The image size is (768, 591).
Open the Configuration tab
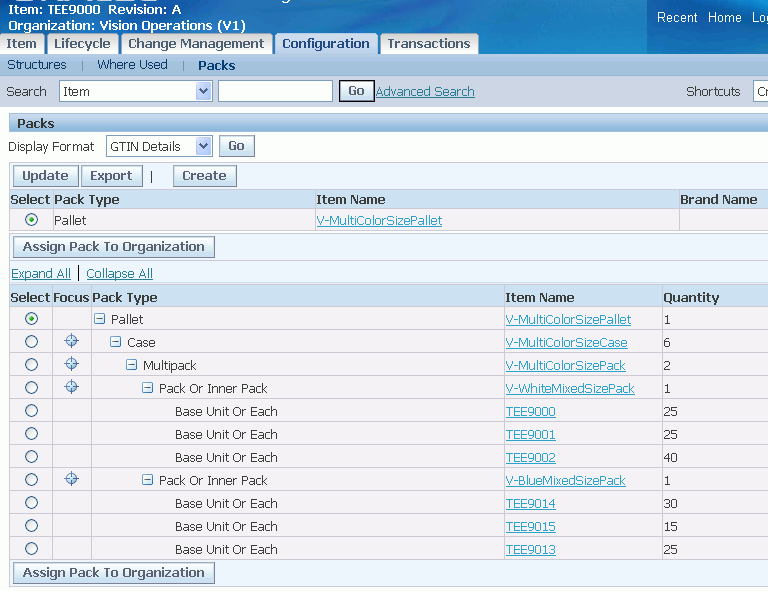326,44
